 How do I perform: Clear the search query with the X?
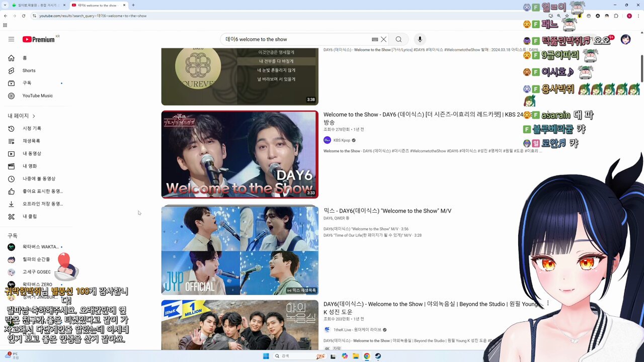383,39
